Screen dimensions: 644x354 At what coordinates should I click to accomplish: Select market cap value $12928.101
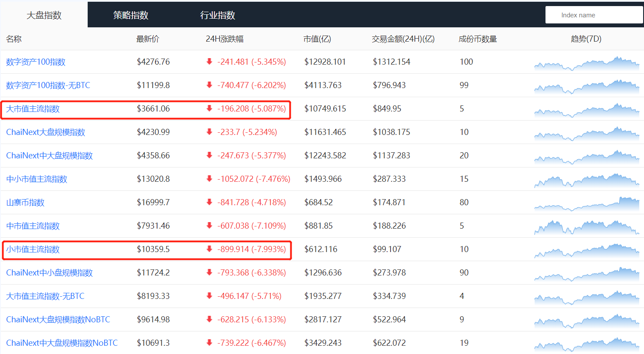325,62
